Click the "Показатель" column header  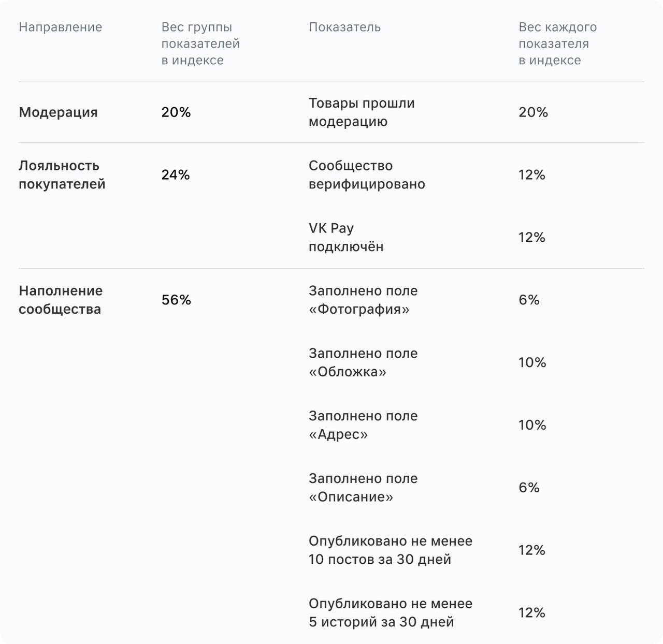tap(344, 27)
